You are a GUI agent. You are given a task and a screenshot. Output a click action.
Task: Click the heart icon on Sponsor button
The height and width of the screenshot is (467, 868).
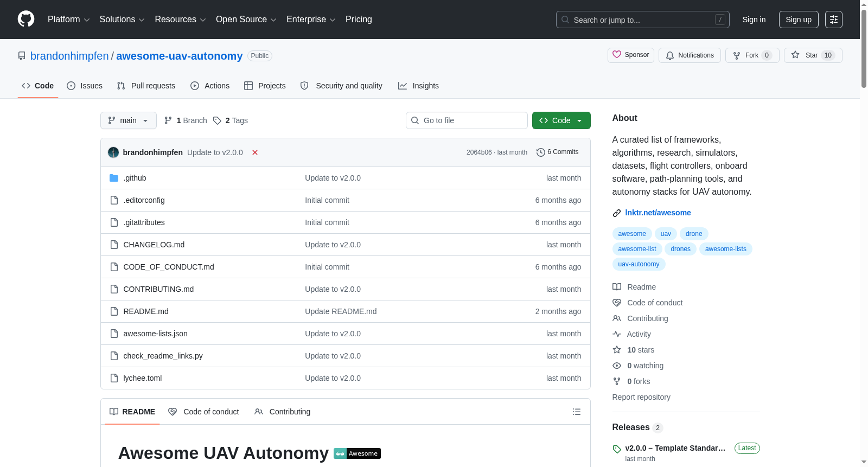[617, 55]
